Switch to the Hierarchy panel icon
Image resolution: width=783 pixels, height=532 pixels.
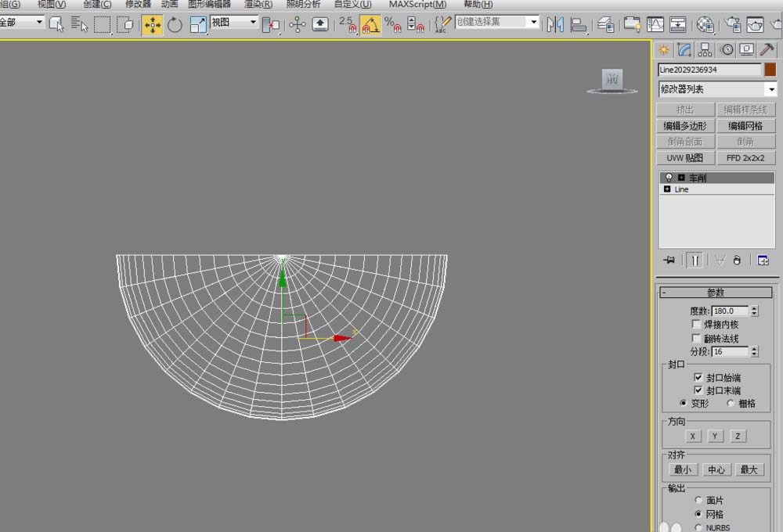click(x=705, y=49)
